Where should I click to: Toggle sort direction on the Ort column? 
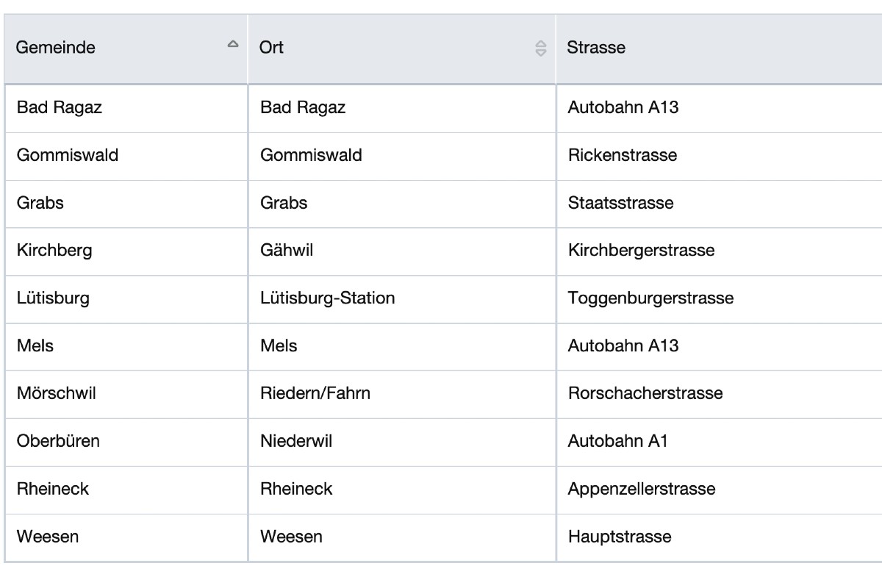coord(542,48)
